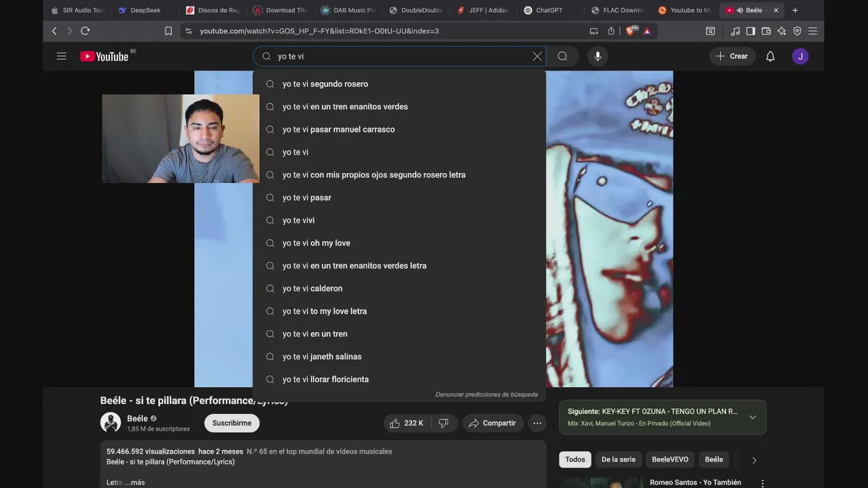Select the BeeleVEVO filter chip
The image size is (868, 488).
click(670, 460)
